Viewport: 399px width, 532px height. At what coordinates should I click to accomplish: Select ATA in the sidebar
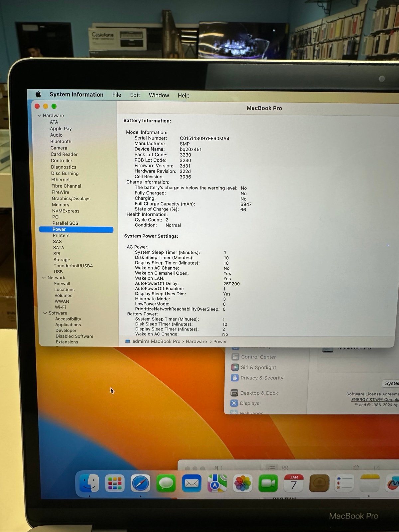coord(54,122)
